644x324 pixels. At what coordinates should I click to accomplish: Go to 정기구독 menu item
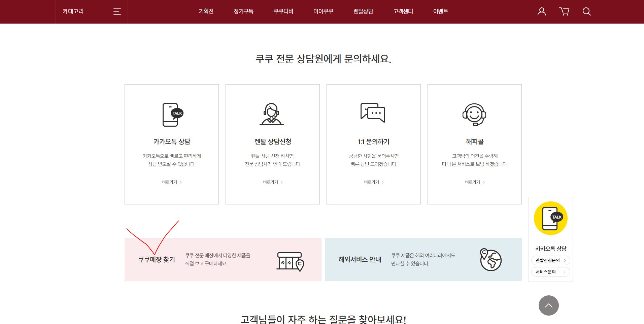pyautogui.click(x=243, y=11)
